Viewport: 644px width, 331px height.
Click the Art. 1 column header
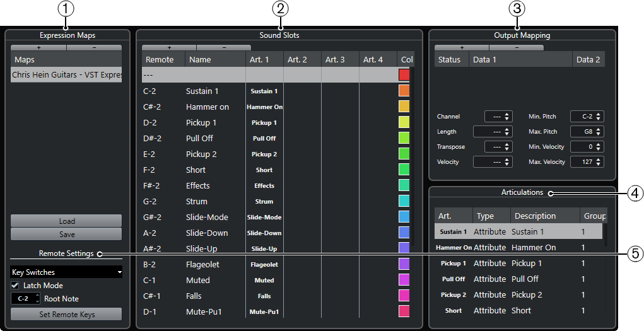click(x=264, y=59)
